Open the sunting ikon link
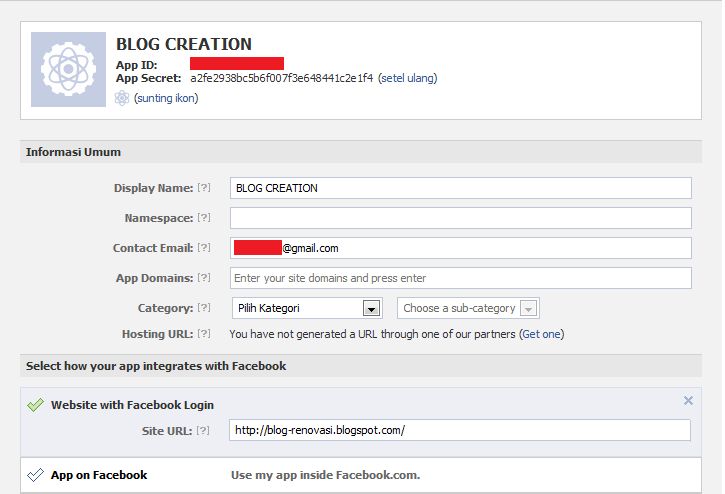This screenshot has width=725, height=494. [x=166, y=98]
